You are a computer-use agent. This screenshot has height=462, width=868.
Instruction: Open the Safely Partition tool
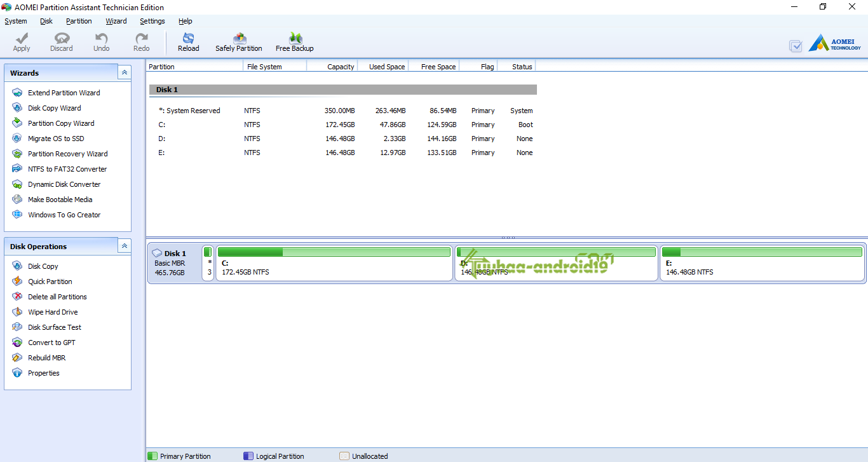point(239,39)
